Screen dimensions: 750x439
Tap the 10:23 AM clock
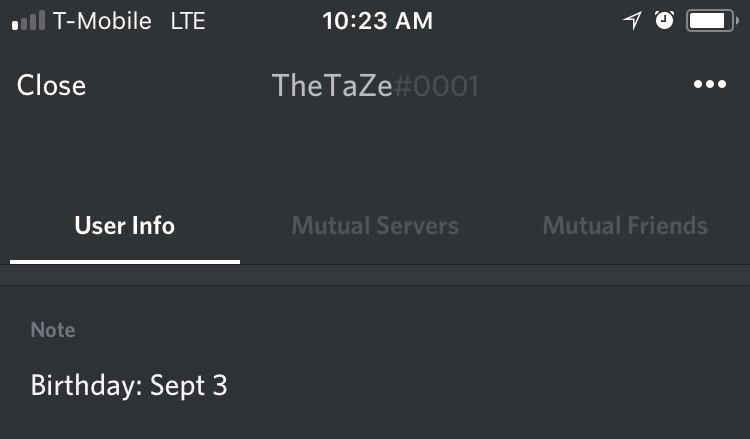point(377,21)
